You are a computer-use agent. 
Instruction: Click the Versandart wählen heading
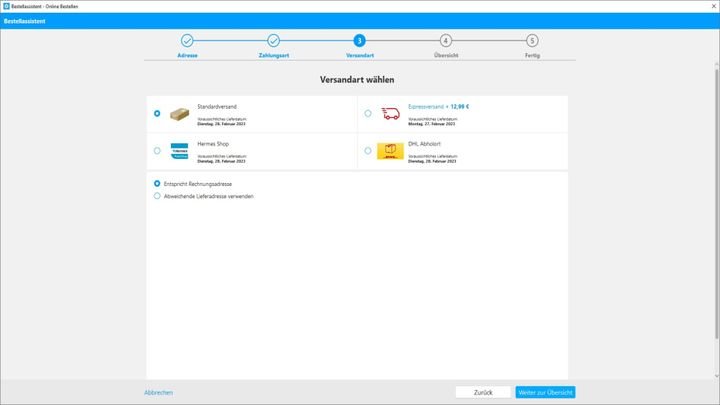pyautogui.click(x=357, y=80)
